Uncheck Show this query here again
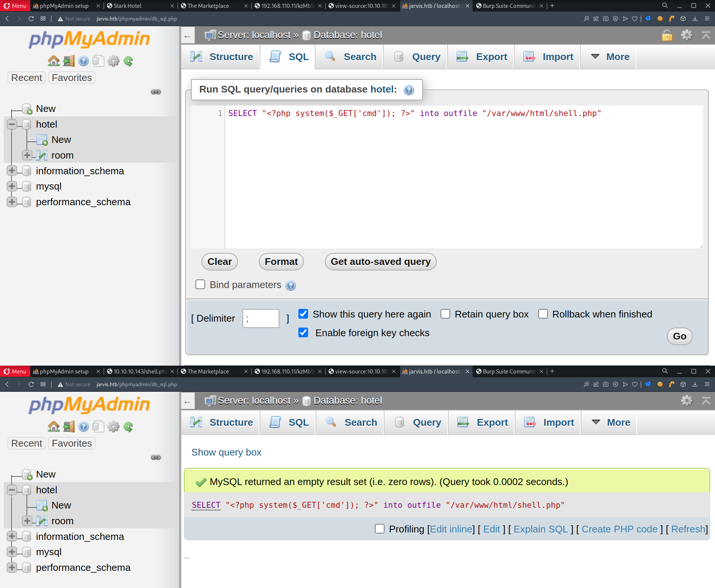This screenshot has height=588, width=715. [x=303, y=314]
